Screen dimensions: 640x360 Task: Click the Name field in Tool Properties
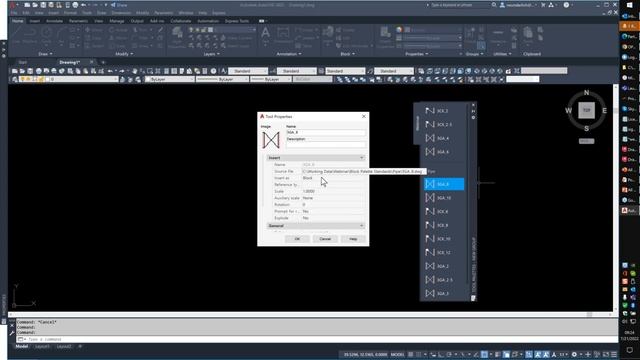click(x=325, y=132)
